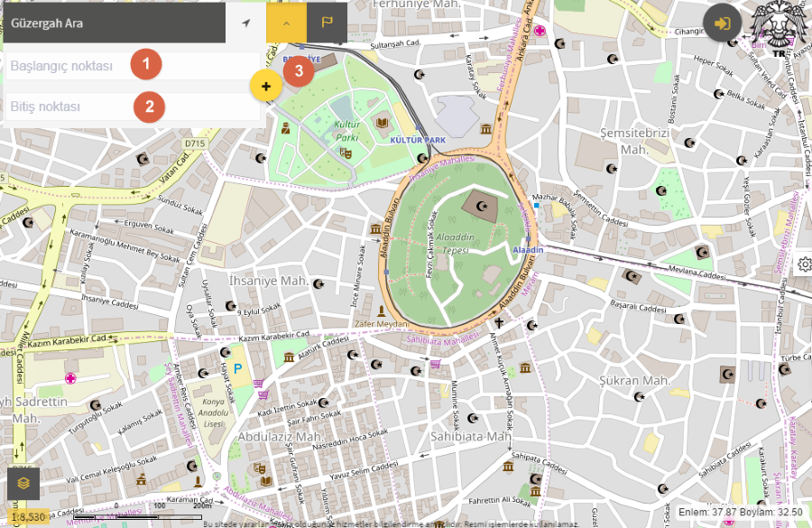The height and width of the screenshot is (528, 812).
Task: Click the Enlem Boylam coordinate readout
Action: (x=742, y=513)
